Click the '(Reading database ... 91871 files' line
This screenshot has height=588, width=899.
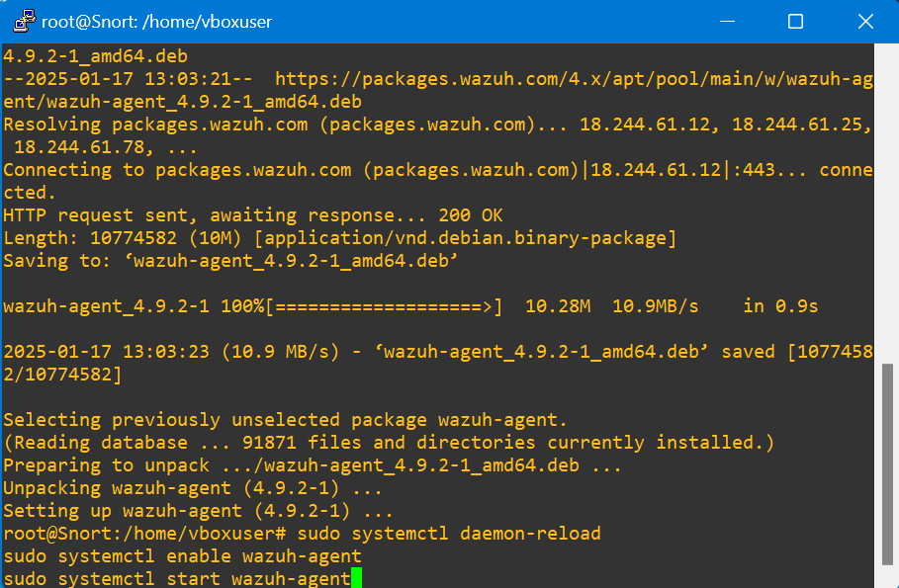(389, 443)
